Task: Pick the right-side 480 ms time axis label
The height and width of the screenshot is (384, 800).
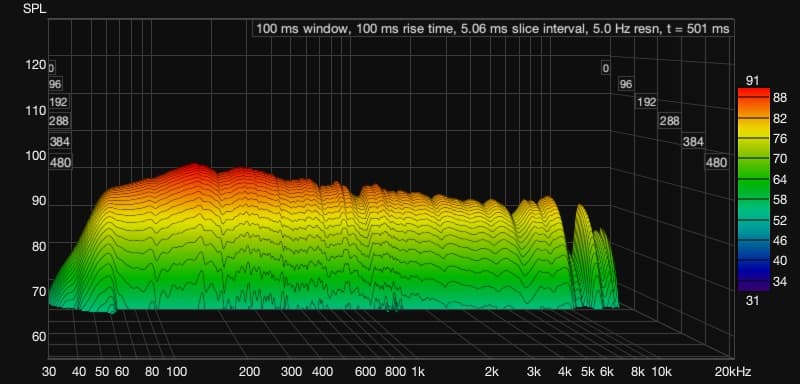Action: [x=716, y=163]
